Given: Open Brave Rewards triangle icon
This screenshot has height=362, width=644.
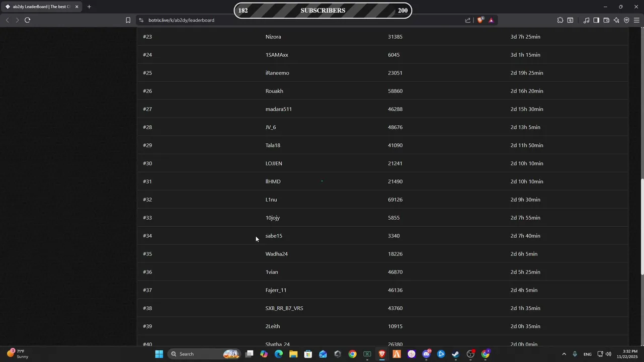Looking at the screenshot, I should coord(491,20).
